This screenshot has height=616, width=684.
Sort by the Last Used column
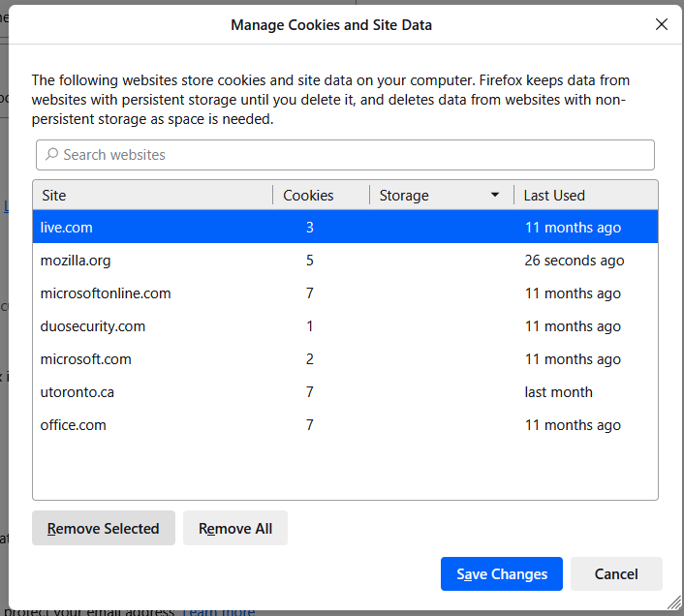[584, 196]
